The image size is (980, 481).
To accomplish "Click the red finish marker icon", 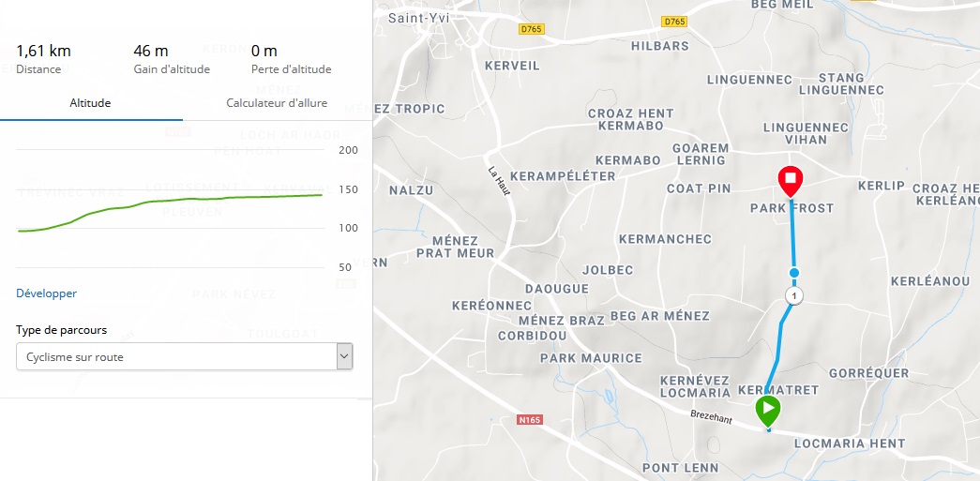I will point(791,181).
